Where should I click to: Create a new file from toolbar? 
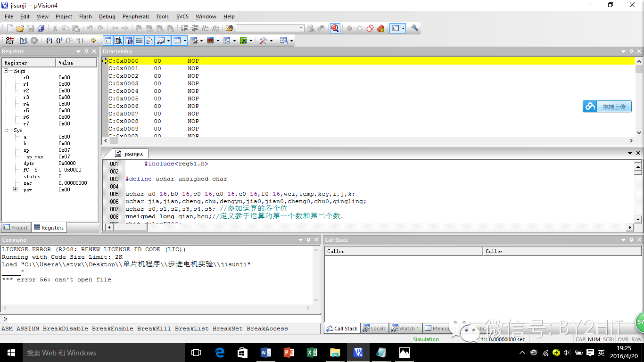pos(10,28)
